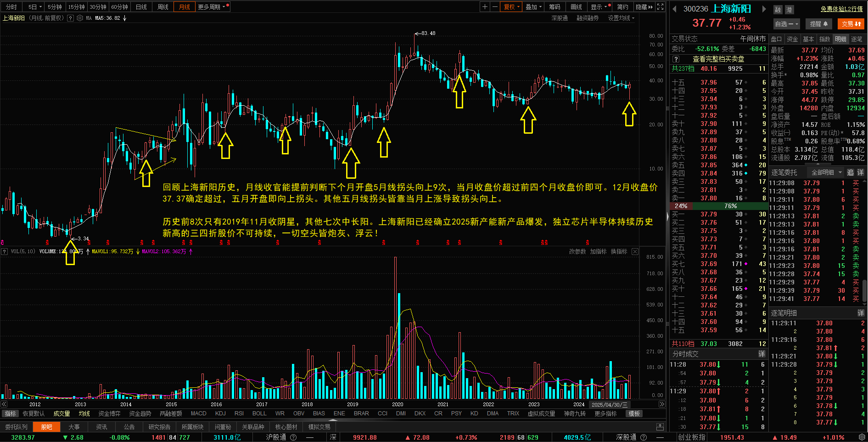Open 复权 adjustment dropdown
The height and width of the screenshot is (442, 868).
(x=512, y=7)
